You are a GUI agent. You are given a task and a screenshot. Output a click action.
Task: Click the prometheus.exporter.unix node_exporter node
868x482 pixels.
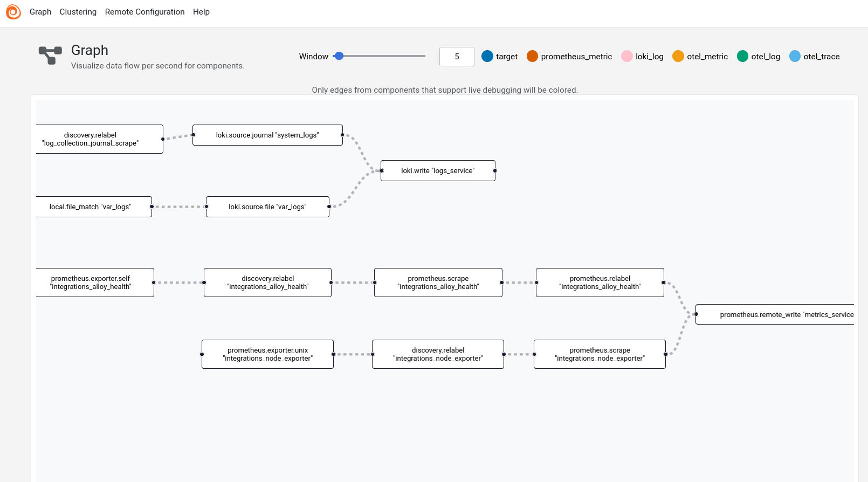[x=267, y=354]
